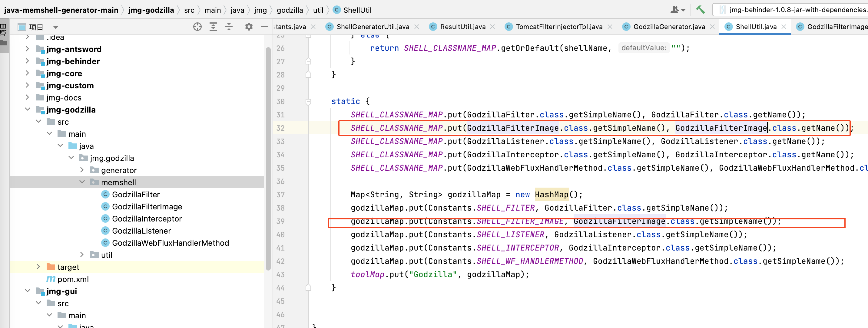
Task: Open the GodzillaFilterImage editor tab
Action: [832, 27]
